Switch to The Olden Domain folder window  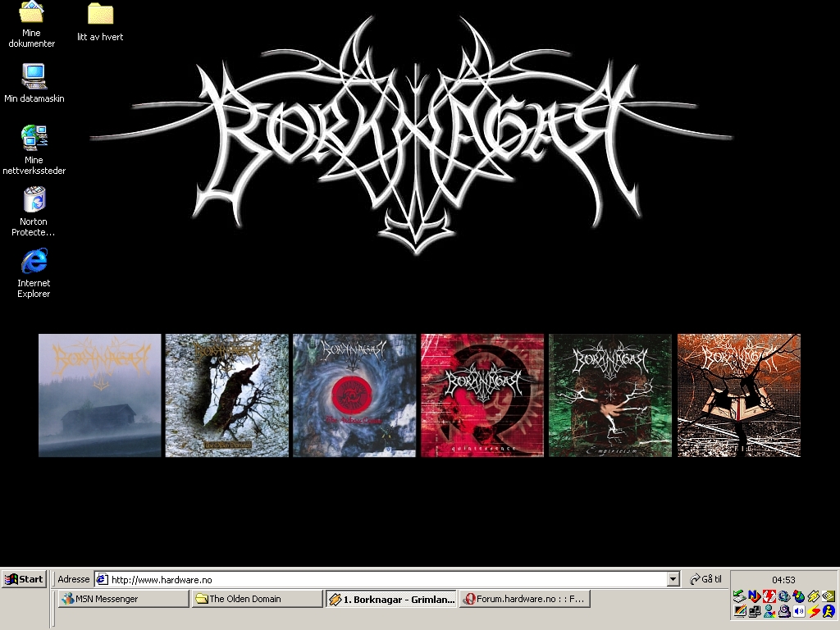point(258,599)
